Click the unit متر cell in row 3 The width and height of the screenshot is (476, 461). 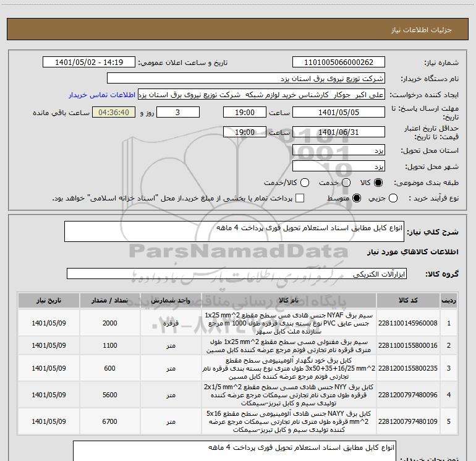click(171, 368)
